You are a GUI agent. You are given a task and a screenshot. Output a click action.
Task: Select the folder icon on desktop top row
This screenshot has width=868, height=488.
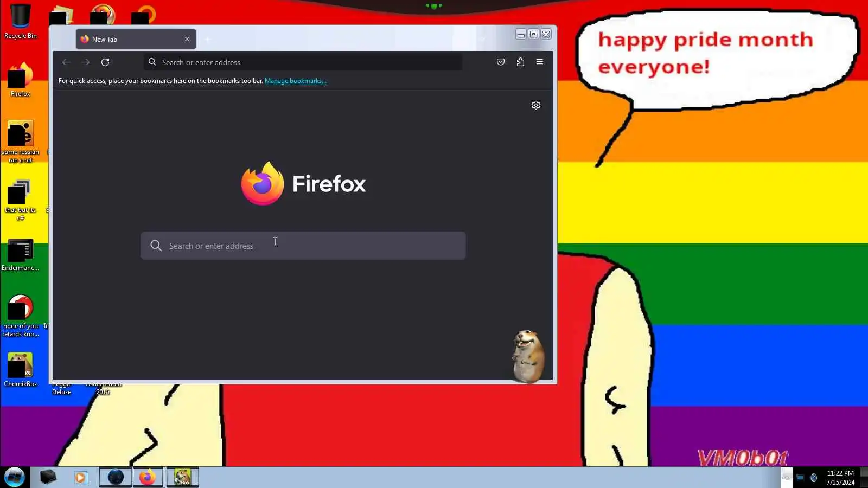click(61, 15)
